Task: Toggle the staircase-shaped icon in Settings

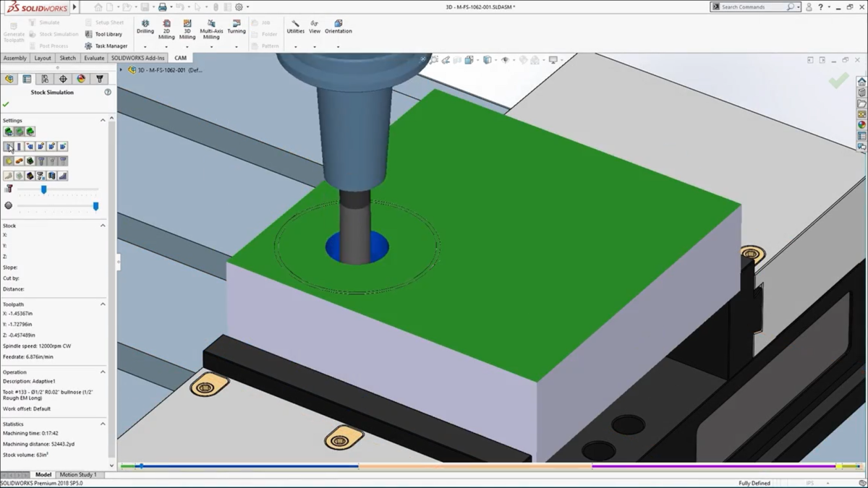Action: pos(63,176)
